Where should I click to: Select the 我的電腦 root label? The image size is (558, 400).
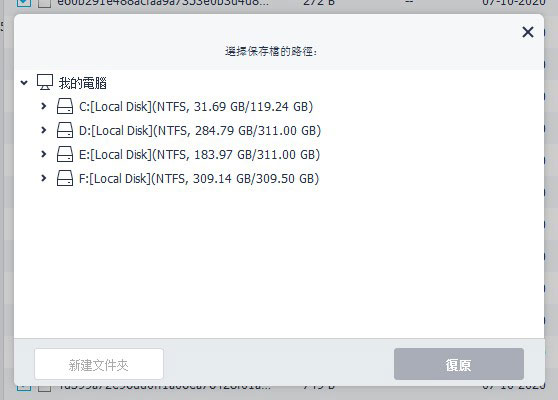point(83,83)
